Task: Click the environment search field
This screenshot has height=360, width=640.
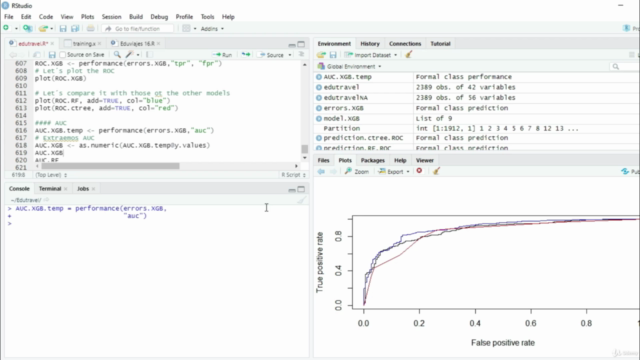Action: pyautogui.click(x=624, y=67)
